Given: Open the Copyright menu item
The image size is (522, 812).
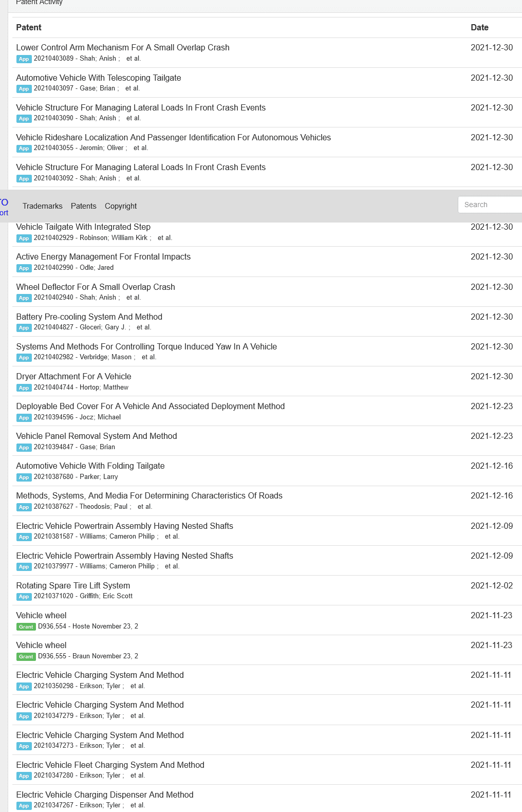Looking at the screenshot, I should (x=121, y=206).
